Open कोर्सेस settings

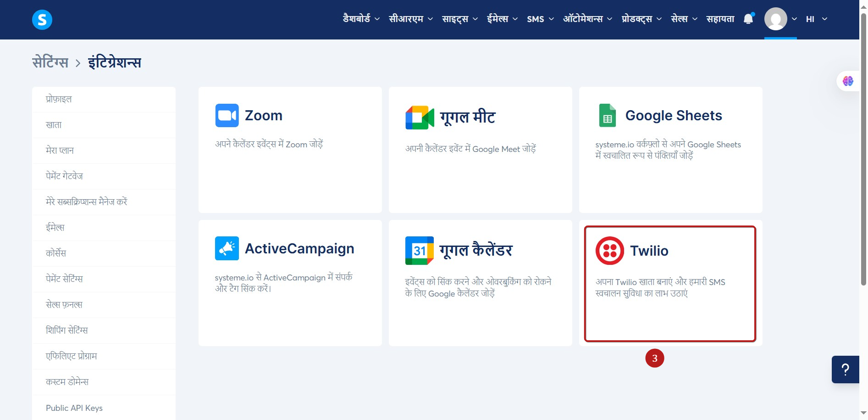[x=104, y=253]
